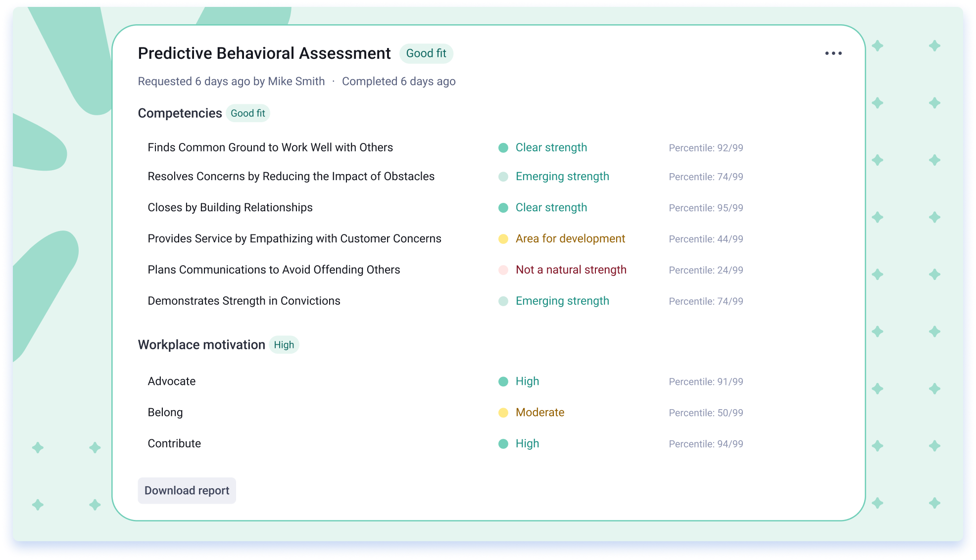Click green status dot in Advocate row
The image size is (976, 560).
coord(503,381)
